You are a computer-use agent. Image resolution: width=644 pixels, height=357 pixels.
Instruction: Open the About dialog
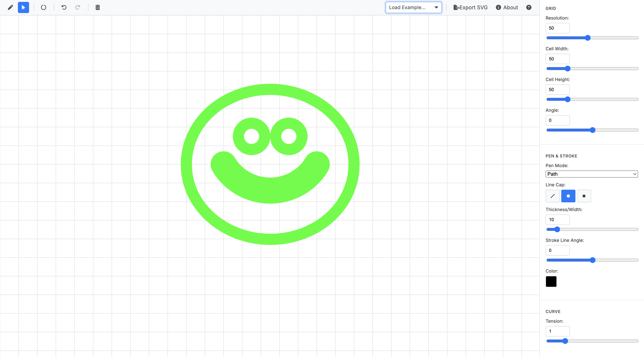[507, 7]
